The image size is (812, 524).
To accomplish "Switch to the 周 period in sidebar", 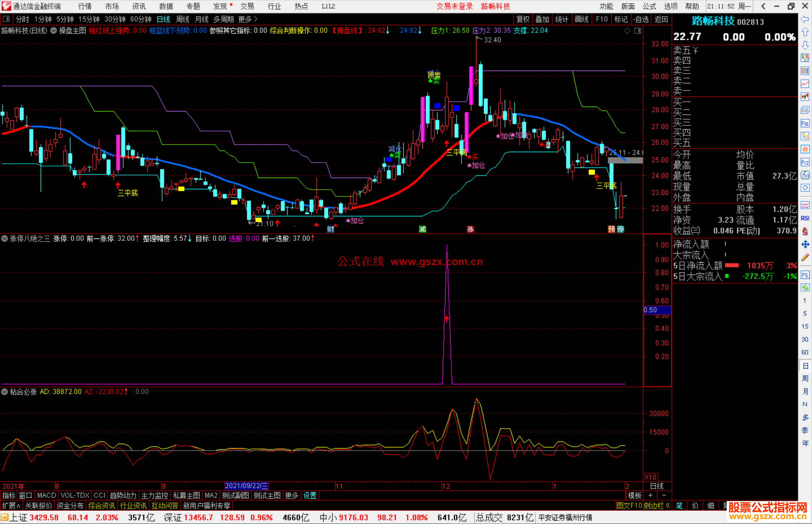I will pyautogui.click(x=805, y=378).
